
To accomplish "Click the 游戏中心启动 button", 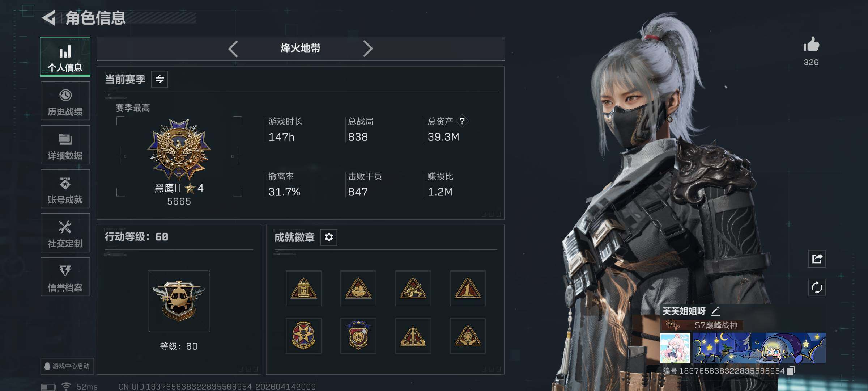I will click(x=67, y=366).
